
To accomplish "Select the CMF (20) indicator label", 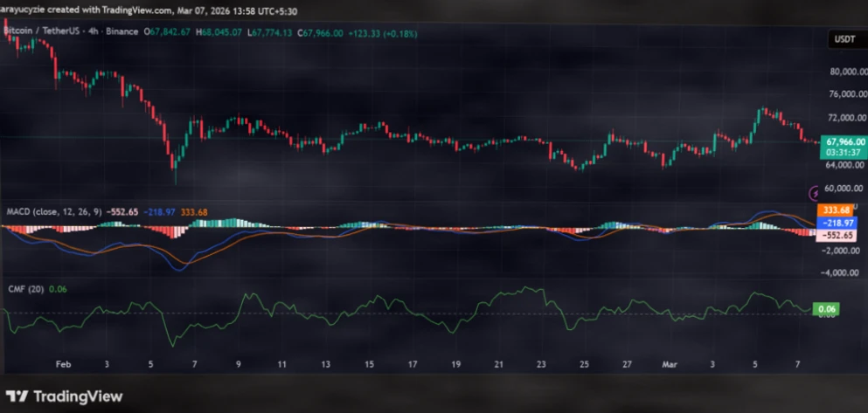I will [24, 289].
